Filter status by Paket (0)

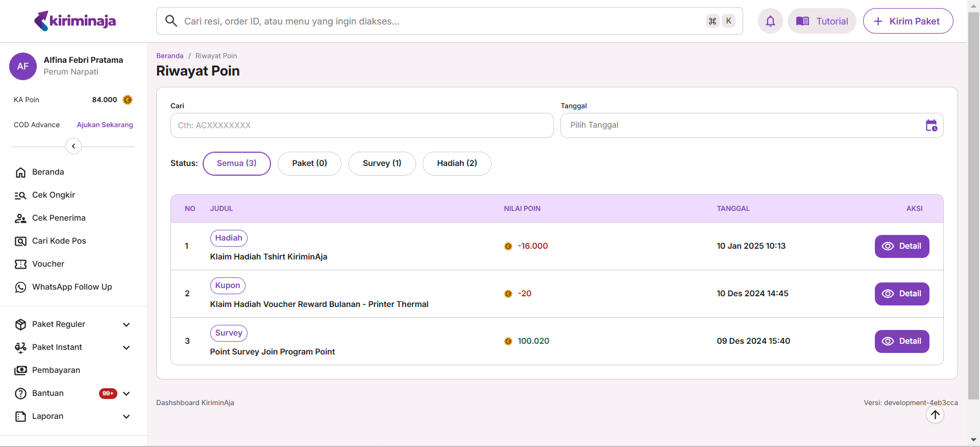click(309, 163)
